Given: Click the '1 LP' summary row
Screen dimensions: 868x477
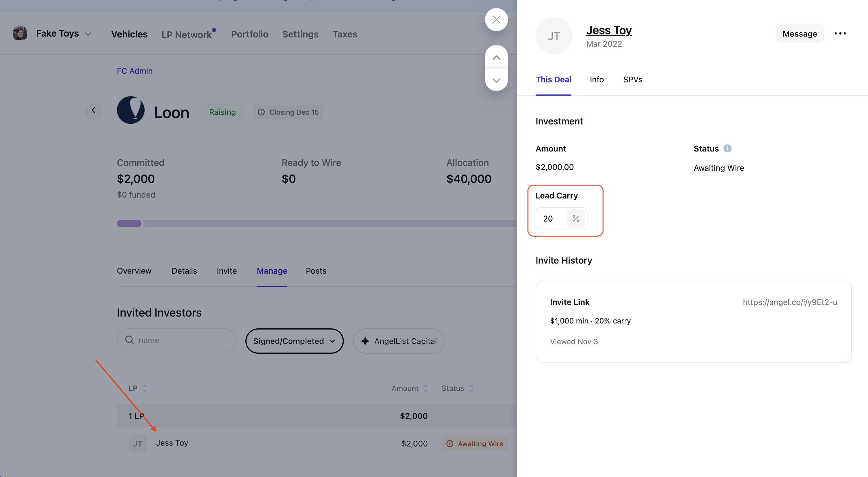Looking at the screenshot, I should click(317, 416).
